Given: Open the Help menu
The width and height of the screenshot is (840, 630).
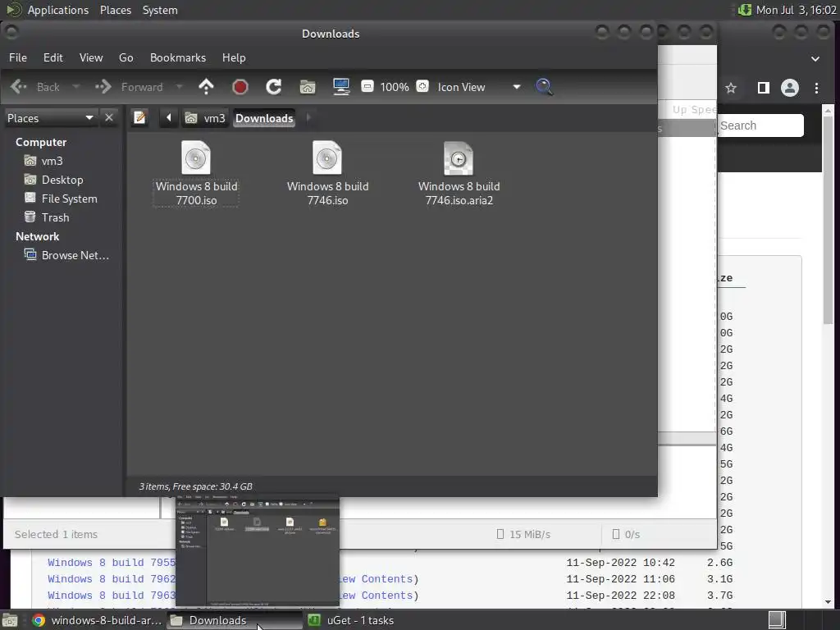Looking at the screenshot, I should tap(234, 57).
